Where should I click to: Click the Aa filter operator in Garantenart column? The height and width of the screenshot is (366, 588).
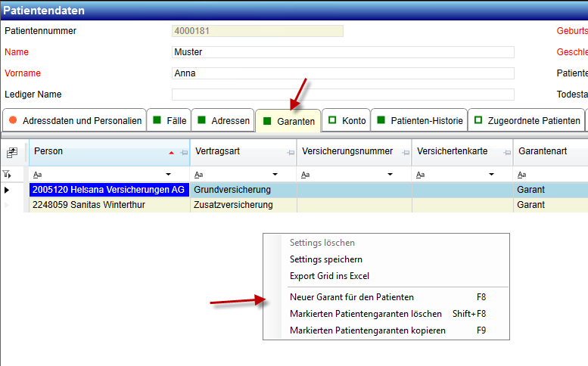click(521, 175)
